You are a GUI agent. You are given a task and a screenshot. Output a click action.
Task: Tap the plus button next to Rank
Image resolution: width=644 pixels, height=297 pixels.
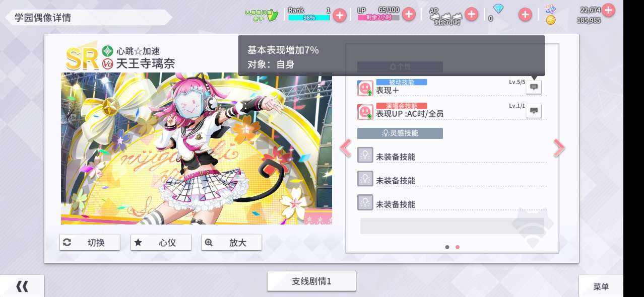[x=340, y=15]
